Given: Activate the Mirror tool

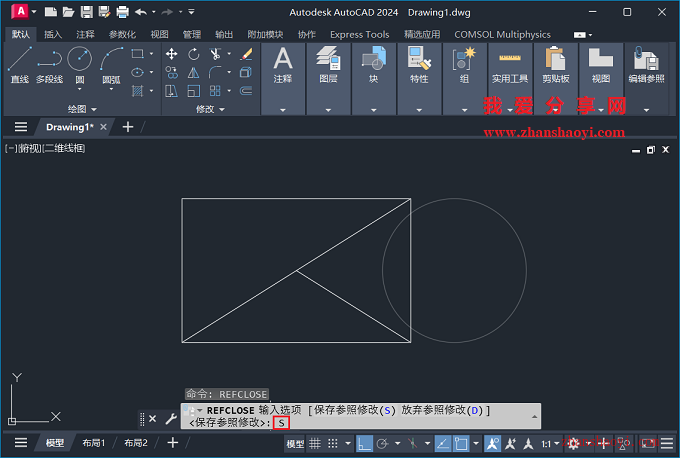Looking at the screenshot, I should coord(193,72).
